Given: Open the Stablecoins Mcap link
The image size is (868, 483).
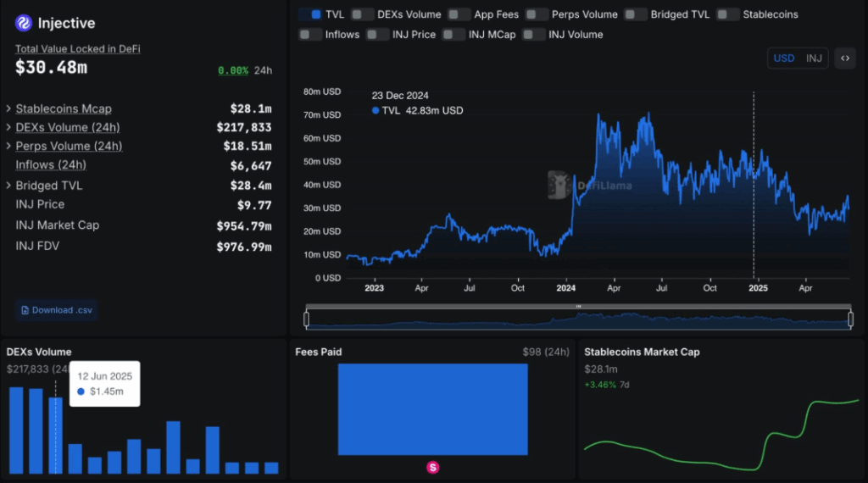Looking at the screenshot, I should 63,109.
